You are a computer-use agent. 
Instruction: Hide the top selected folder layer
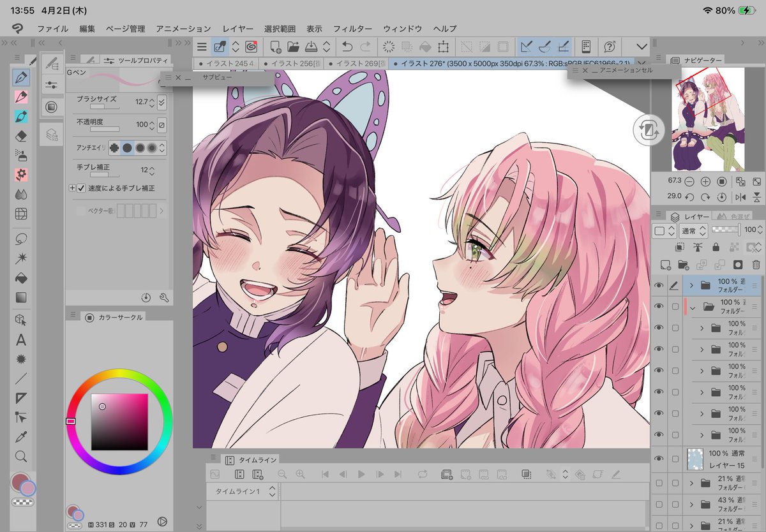(x=659, y=285)
